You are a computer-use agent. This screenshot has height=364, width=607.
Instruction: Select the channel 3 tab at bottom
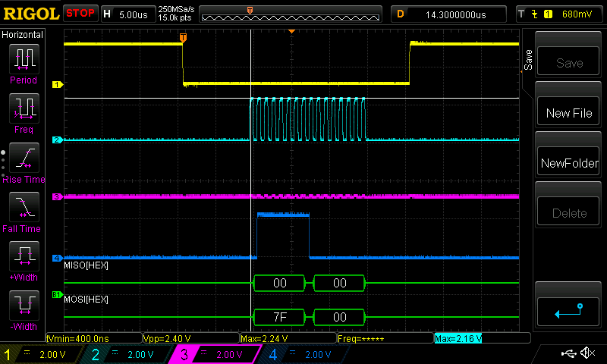pyautogui.click(x=215, y=354)
